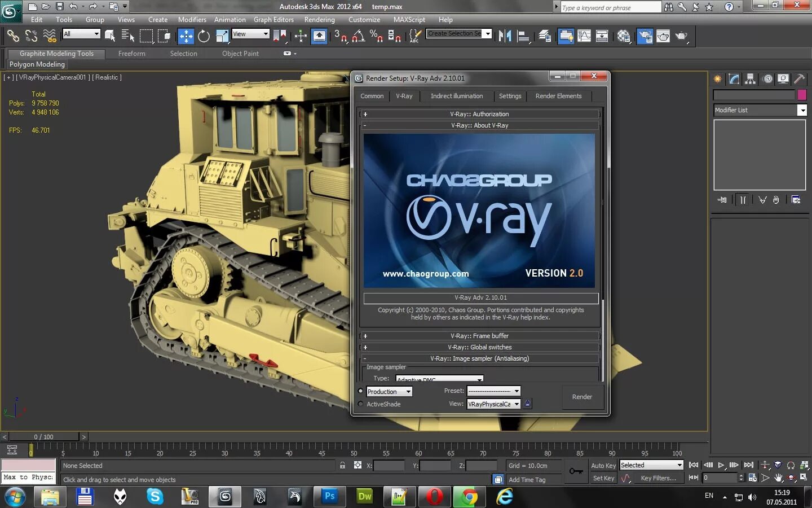The image size is (812, 508).
Task: Open Render Setup toolbar icon
Action: point(645,36)
